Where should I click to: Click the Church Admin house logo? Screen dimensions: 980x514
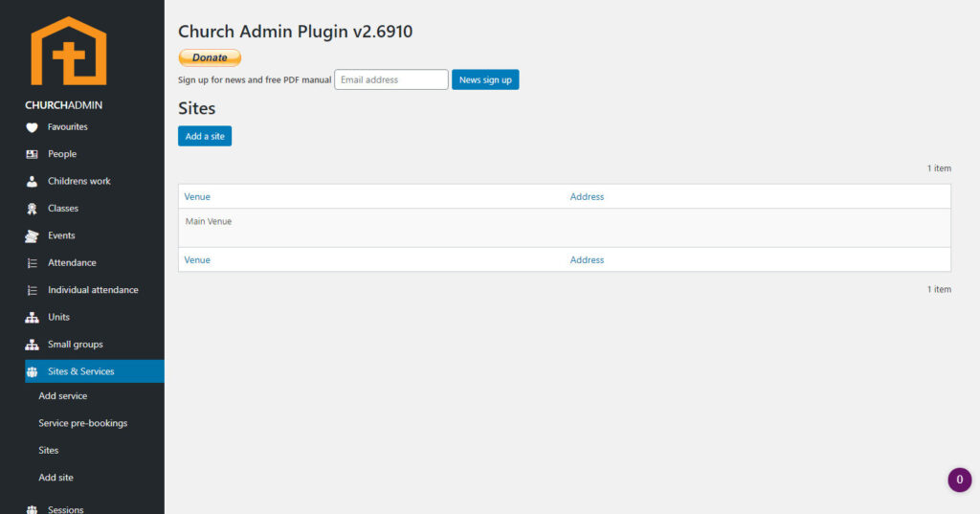point(68,52)
